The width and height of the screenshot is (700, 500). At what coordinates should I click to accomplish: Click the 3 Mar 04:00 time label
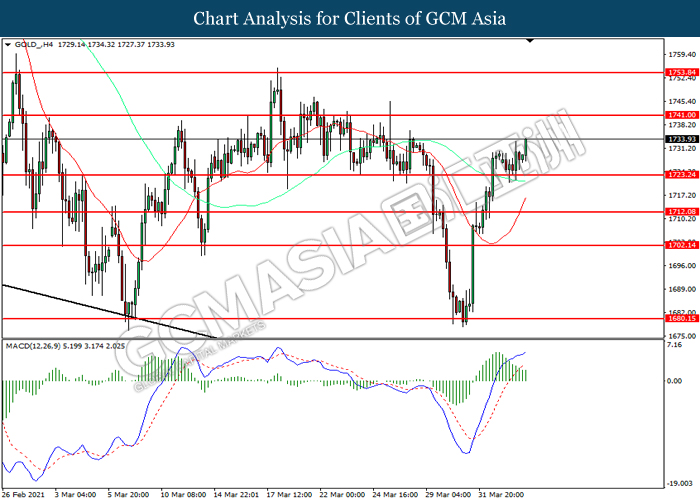point(75,495)
